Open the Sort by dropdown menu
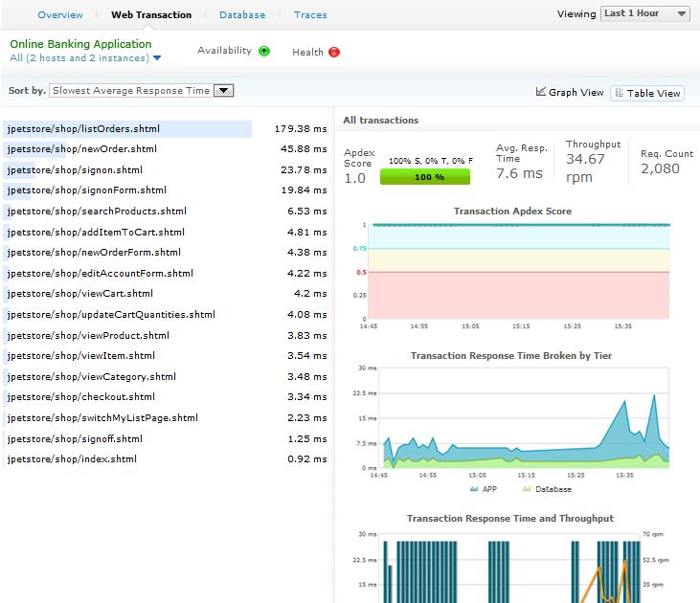This screenshot has width=700, height=603. 142,91
